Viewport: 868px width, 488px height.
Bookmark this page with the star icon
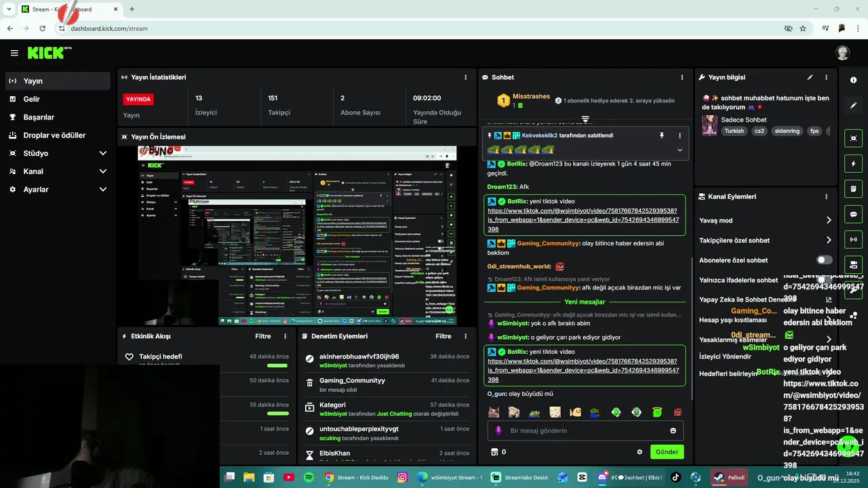(x=803, y=28)
